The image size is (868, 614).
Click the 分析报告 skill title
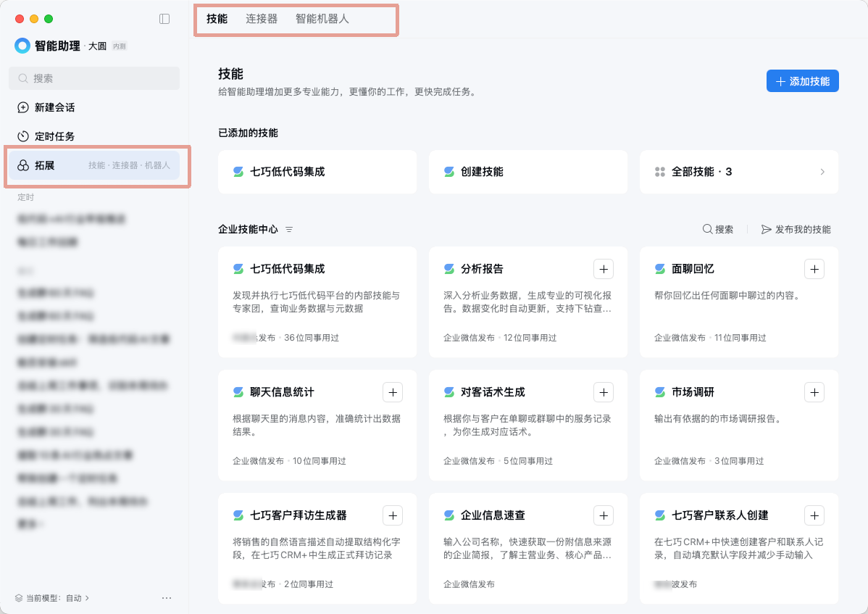(482, 269)
